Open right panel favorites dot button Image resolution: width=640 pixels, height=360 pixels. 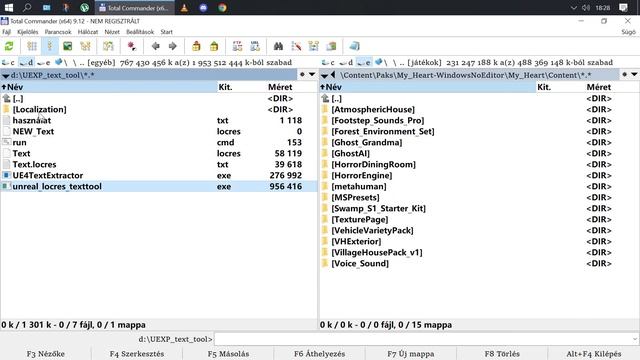click(624, 75)
